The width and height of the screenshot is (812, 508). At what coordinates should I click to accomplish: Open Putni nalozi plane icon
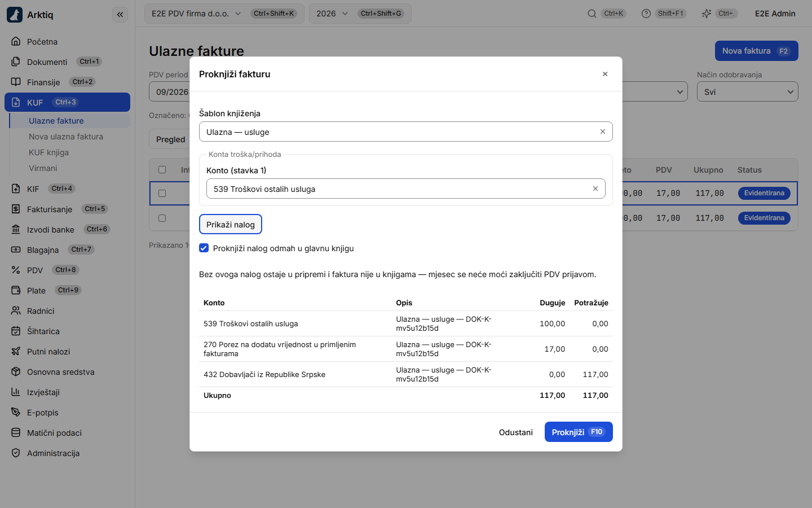pyautogui.click(x=16, y=351)
